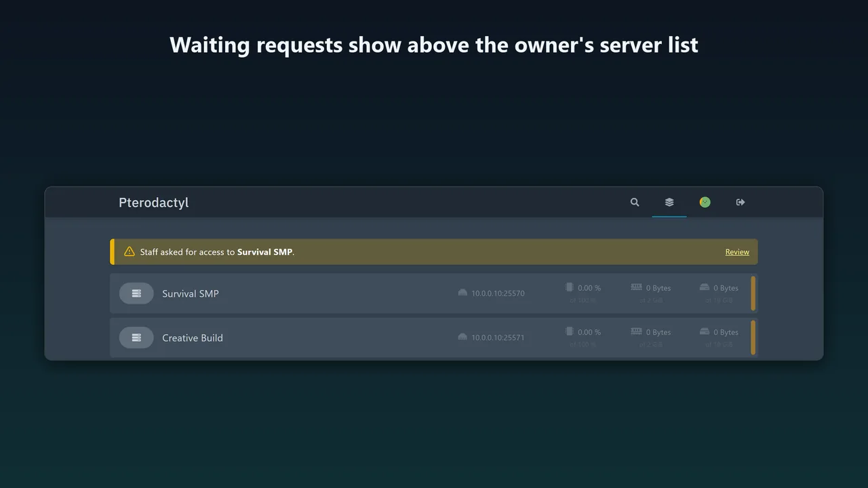Screen dimensions: 868x488
Task: Click the memory icon in Creative Build row
Action: pos(636,331)
